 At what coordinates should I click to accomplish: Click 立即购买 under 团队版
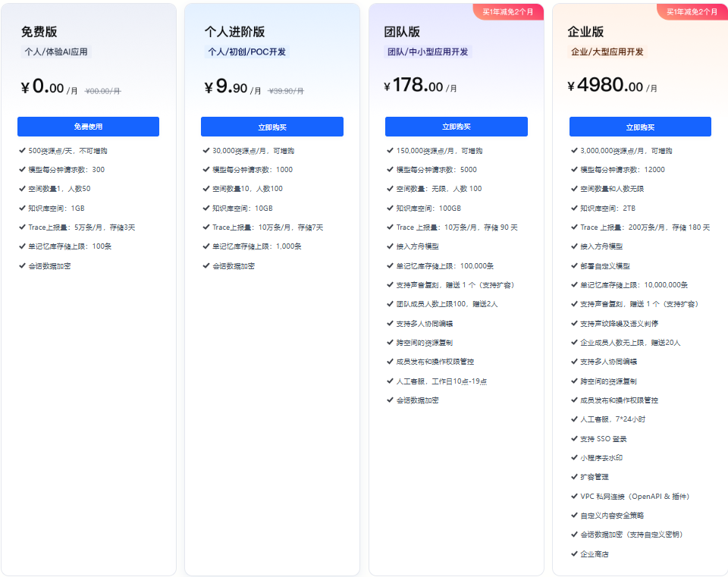pyautogui.click(x=457, y=127)
